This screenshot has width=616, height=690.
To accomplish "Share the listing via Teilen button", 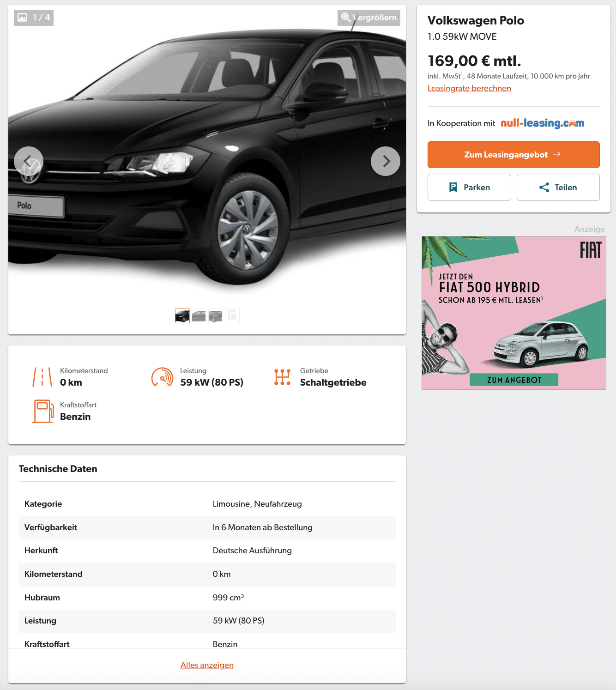I will click(558, 188).
